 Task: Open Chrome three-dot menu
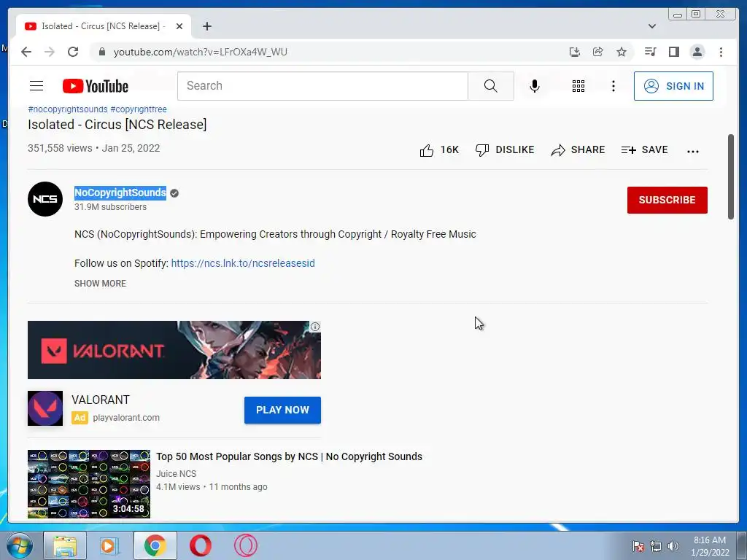pos(721,52)
